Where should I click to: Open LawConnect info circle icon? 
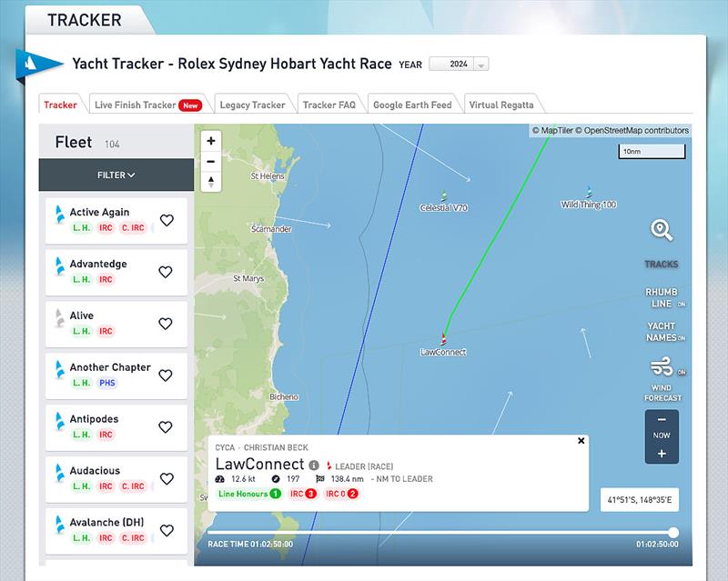pos(314,465)
